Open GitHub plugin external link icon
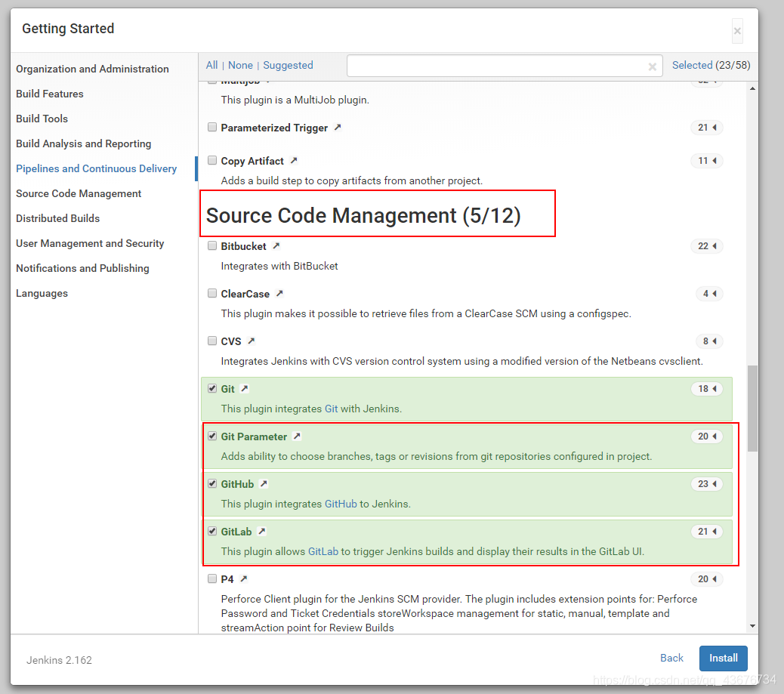784x694 pixels. pos(264,484)
